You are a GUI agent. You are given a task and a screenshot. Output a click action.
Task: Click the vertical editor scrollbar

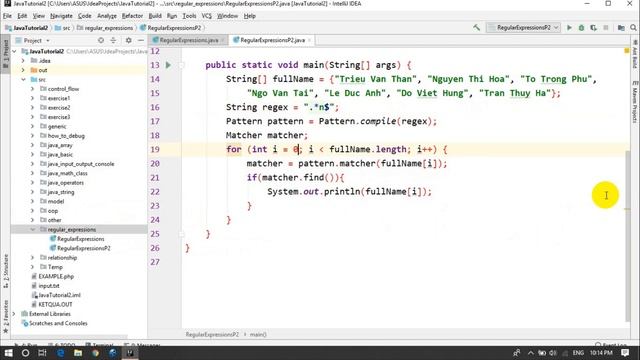pos(628,236)
